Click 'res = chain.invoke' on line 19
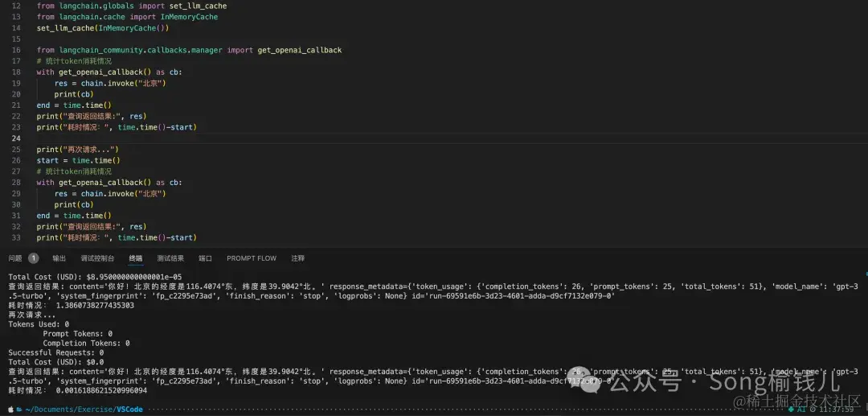Image resolution: width=868 pixels, height=416 pixels. (110, 83)
